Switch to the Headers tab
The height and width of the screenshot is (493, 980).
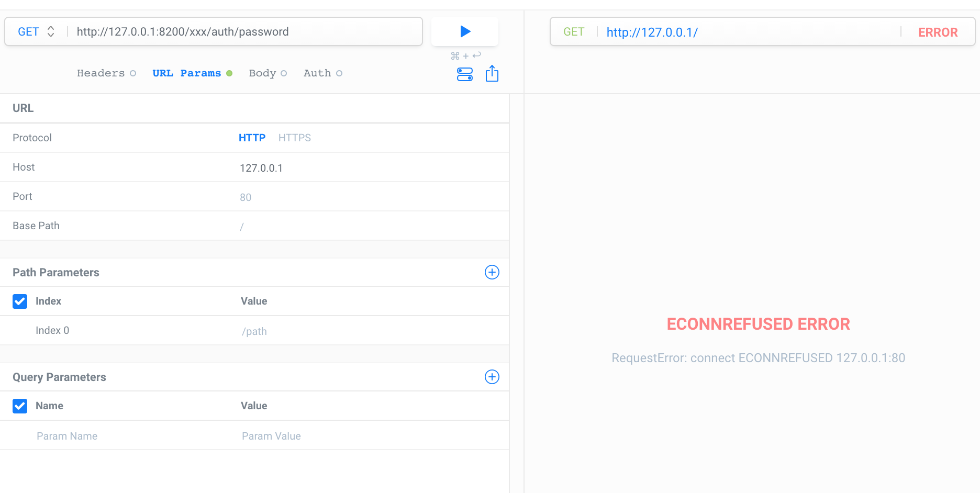(101, 73)
